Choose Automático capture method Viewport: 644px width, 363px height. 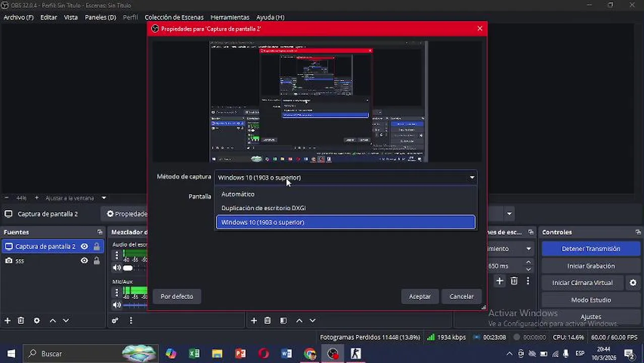click(346, 194)
